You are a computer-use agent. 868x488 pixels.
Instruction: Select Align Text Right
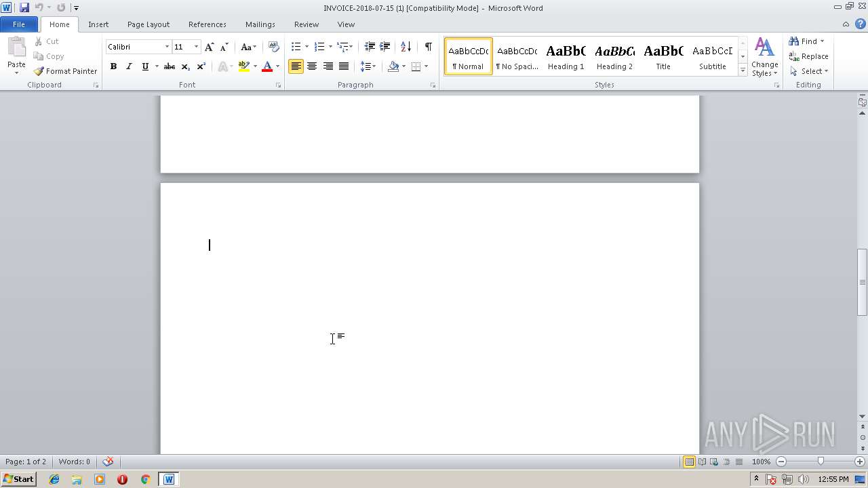(x=328, y=66)
